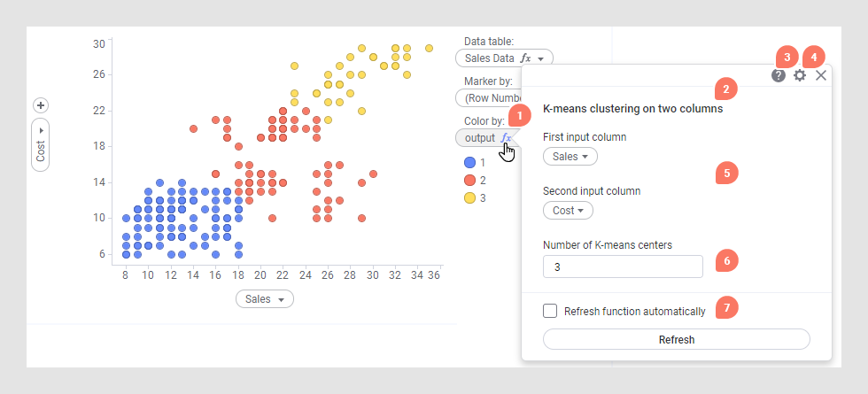Click the Row Number marker selector
868x394 pixels.
[487, 98]
